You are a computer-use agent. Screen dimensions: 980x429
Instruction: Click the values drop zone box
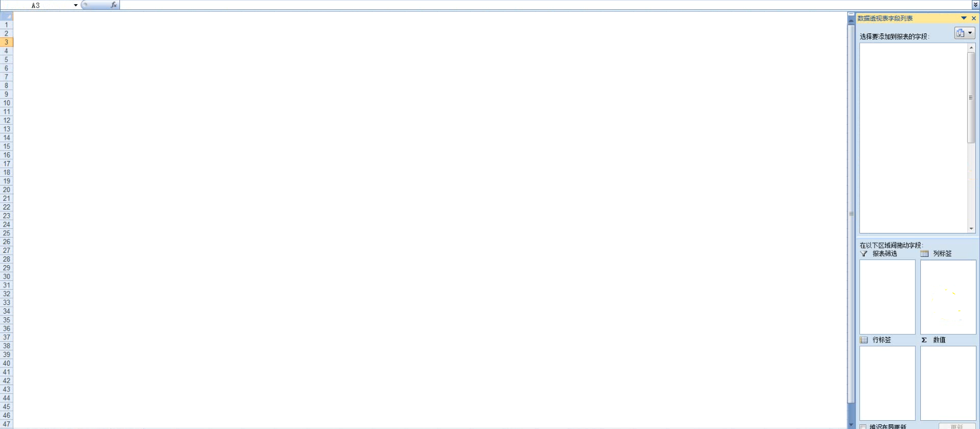948,383
